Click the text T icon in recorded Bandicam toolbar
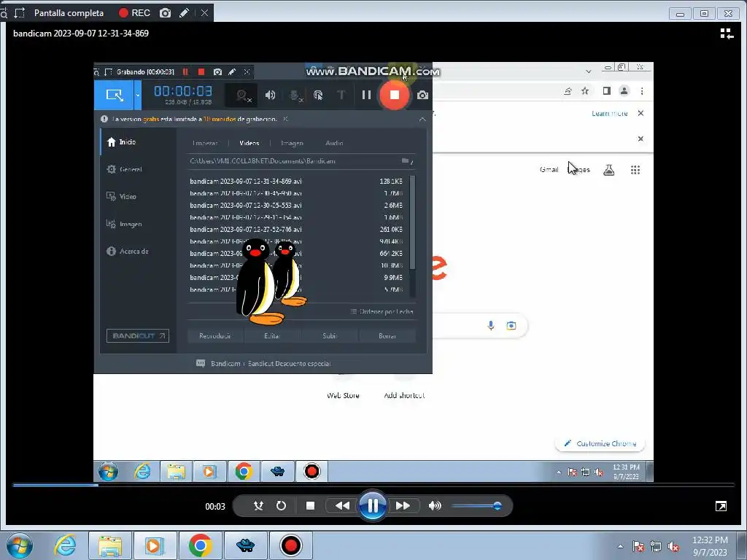 pyautogui.click(x=341, y=95)
